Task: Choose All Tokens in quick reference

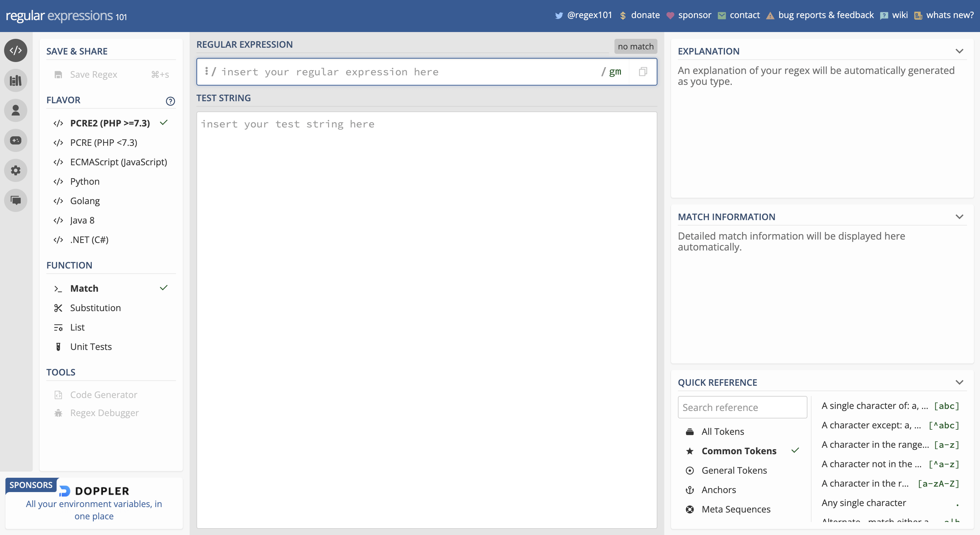Action: tap(723, 431)
